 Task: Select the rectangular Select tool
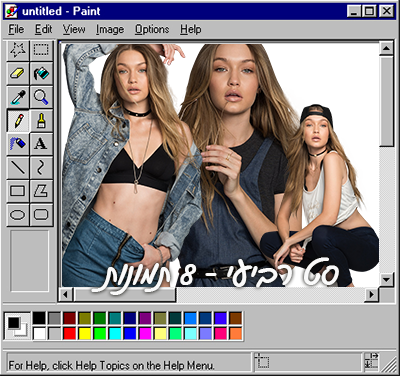(x=41, y=50)
